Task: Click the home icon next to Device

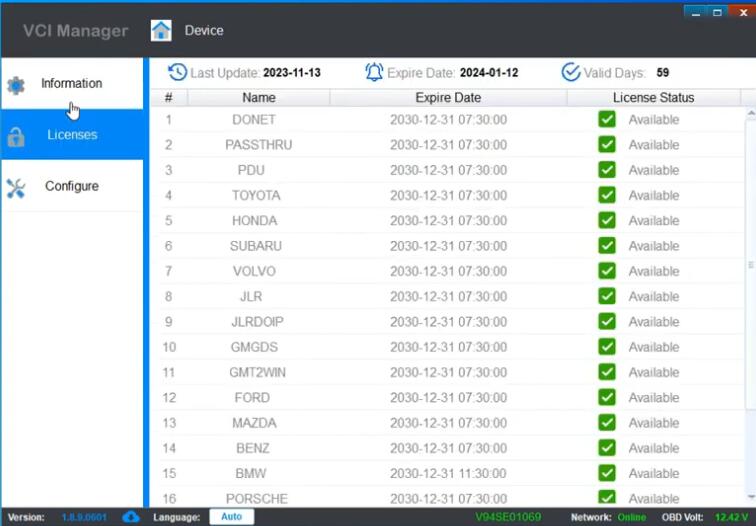Action: pyautogui.click(x=161, y=31)
